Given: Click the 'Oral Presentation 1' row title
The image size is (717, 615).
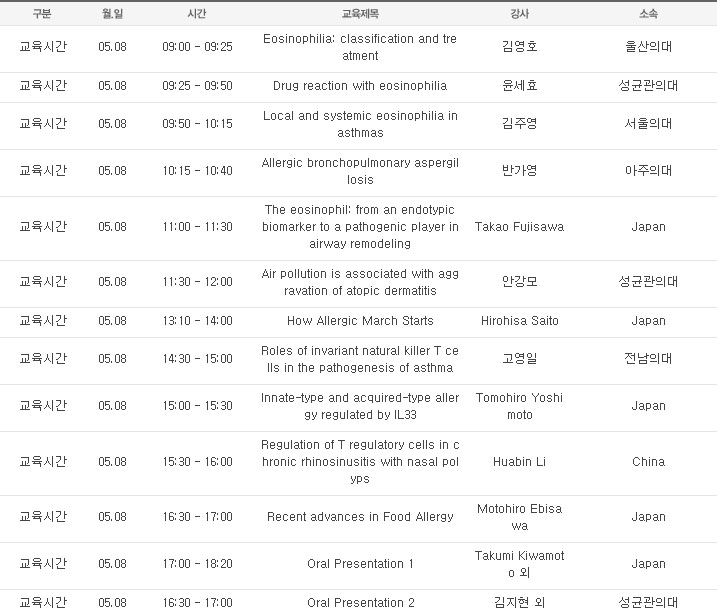Looking at the screenshot, I should point(360,564).
